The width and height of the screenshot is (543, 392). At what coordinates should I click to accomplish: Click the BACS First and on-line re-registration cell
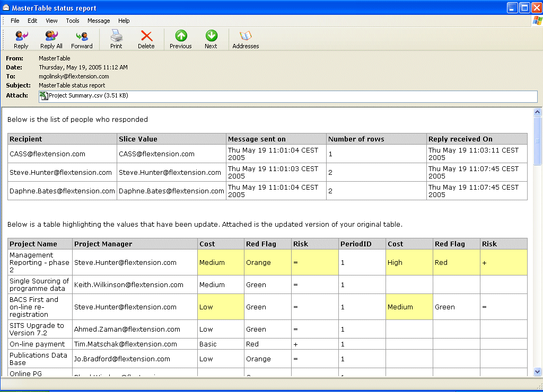tap(40, 307)
